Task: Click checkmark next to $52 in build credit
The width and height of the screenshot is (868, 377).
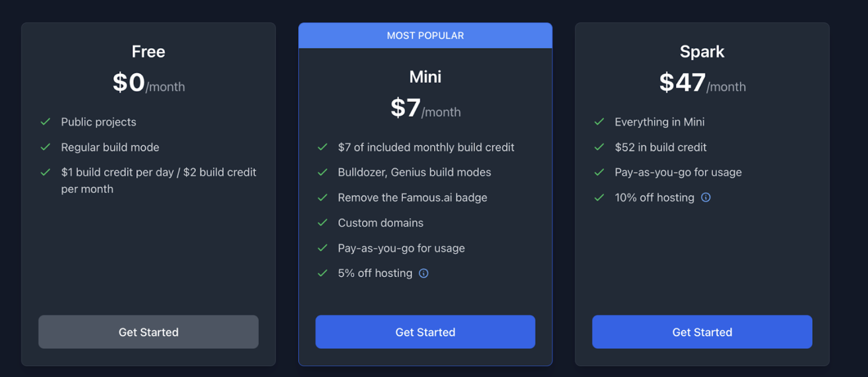Action: click(x=599, y=147)
